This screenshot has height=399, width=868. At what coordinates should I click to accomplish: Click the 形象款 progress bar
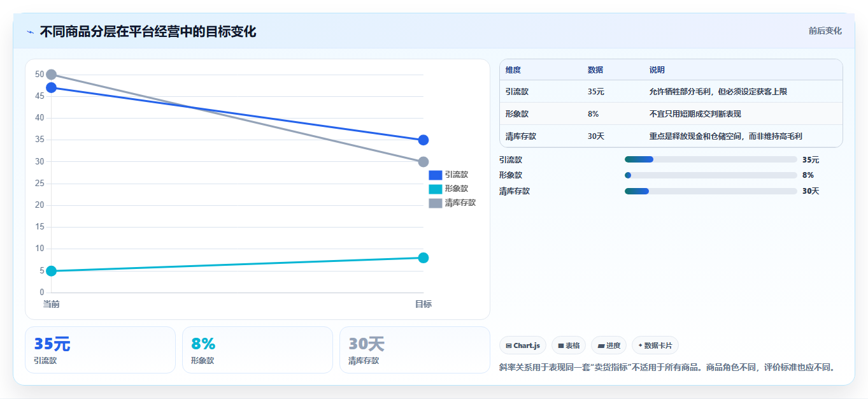[711, 175]
